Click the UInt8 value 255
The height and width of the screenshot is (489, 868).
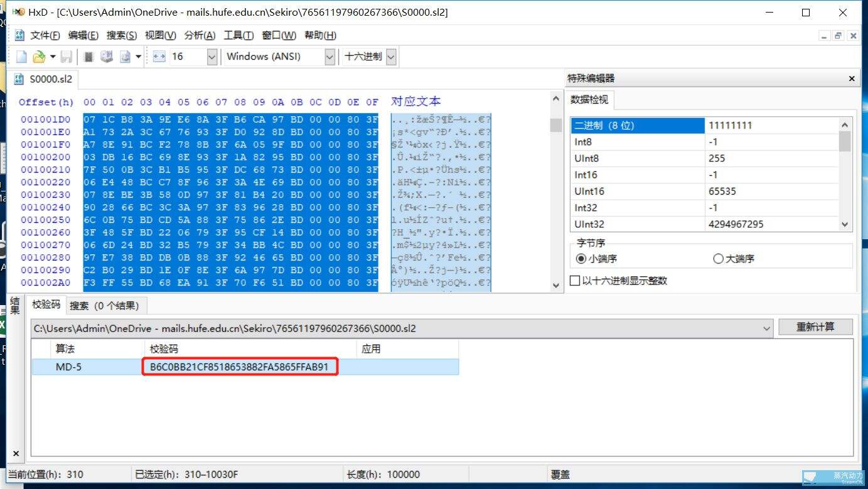click(717, 158)
